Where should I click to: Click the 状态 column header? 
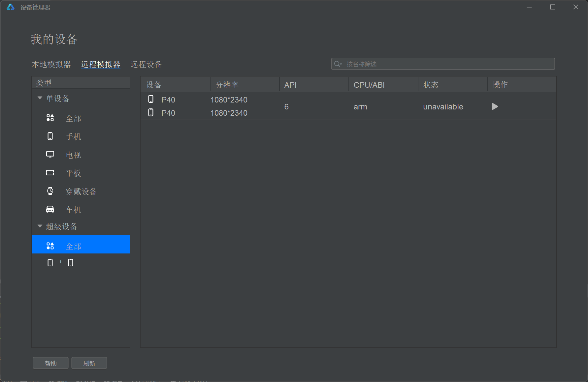tap(452, 85)
